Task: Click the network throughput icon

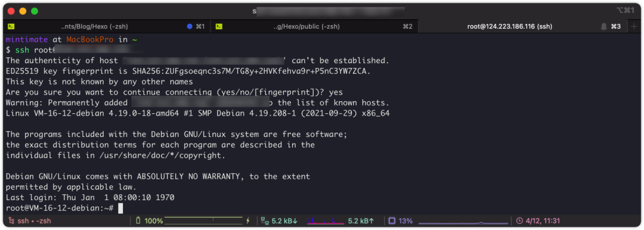Action: tap(265, 221)
